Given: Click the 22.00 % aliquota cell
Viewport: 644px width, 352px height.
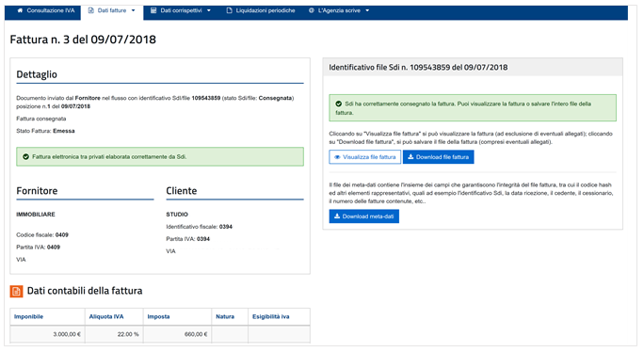Looking at the screenshot, I should click(x=114, y=334).
